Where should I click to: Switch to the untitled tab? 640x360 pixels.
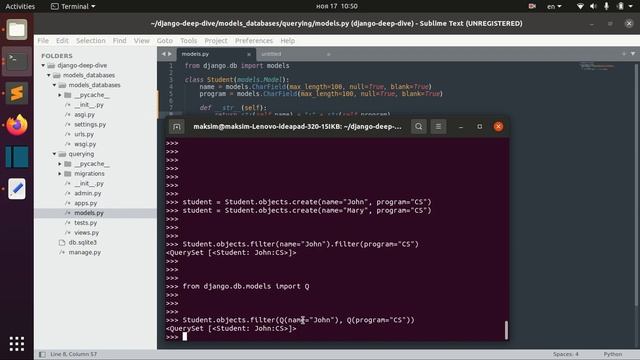click(x=296, y=54)
